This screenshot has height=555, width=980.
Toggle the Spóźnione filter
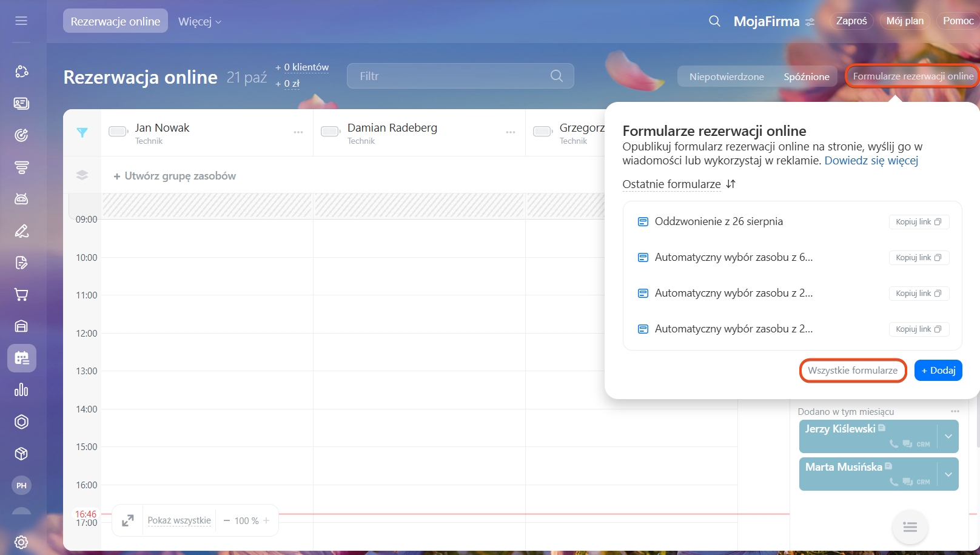coord(806,76)
